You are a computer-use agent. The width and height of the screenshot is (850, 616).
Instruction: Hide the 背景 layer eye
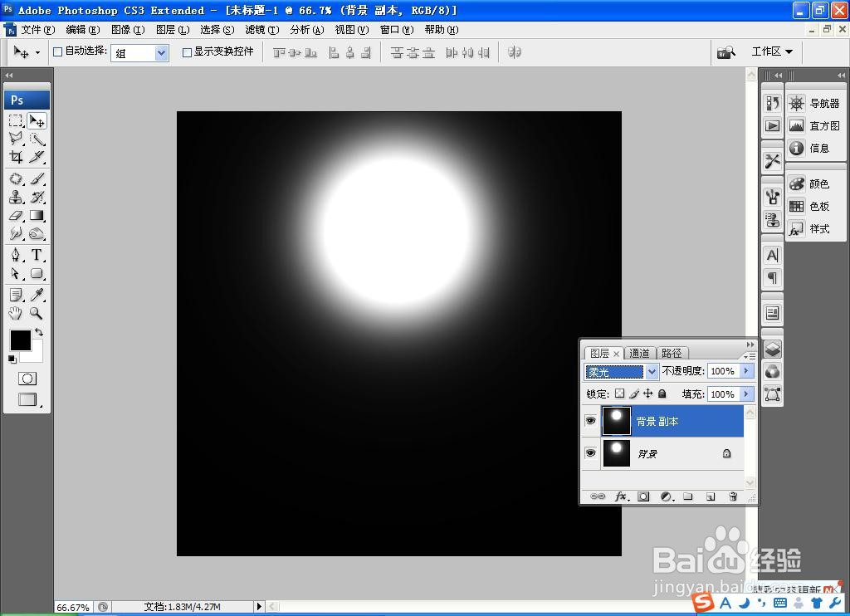pos(591,452)
